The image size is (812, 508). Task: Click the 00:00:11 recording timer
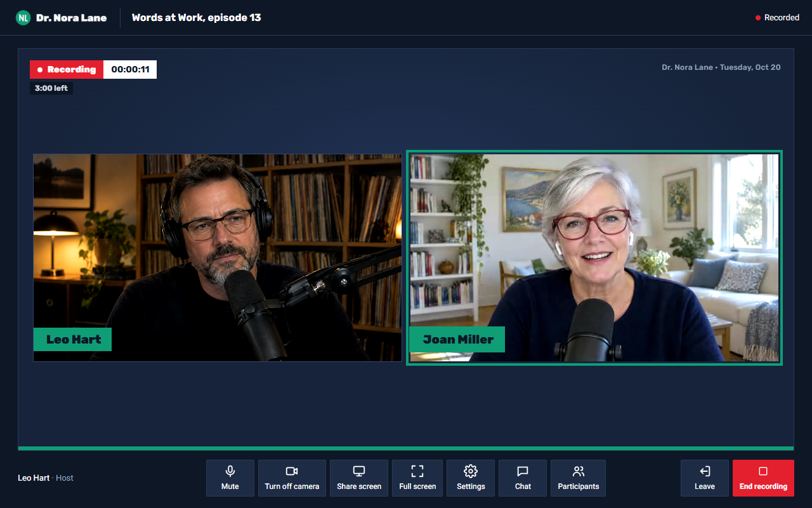[x=130, y=69]
